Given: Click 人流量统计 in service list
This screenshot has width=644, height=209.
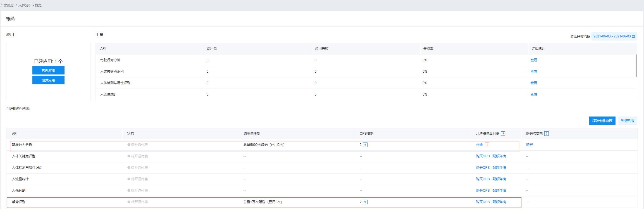Looking at the screenshot, I should click(x=20, y=179).
